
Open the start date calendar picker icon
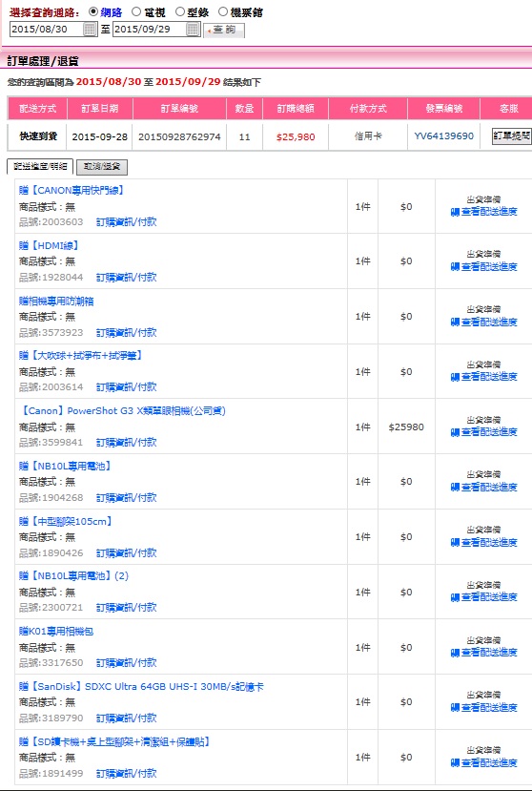[90, 30]
